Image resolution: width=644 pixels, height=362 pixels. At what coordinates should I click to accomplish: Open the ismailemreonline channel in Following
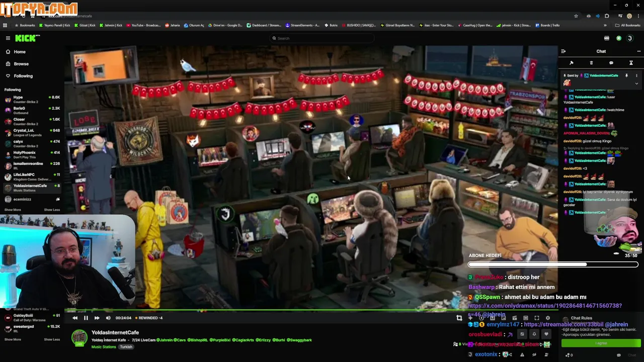[32, 165]
